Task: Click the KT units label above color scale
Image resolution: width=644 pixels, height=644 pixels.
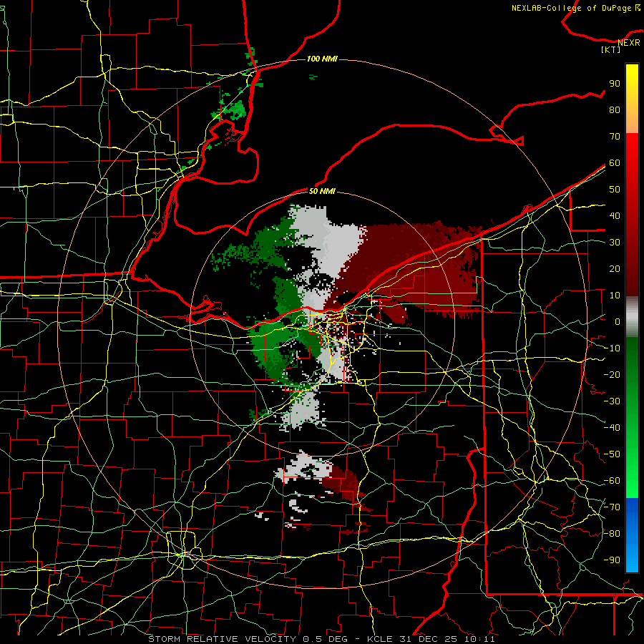Action: coord(611,49)
